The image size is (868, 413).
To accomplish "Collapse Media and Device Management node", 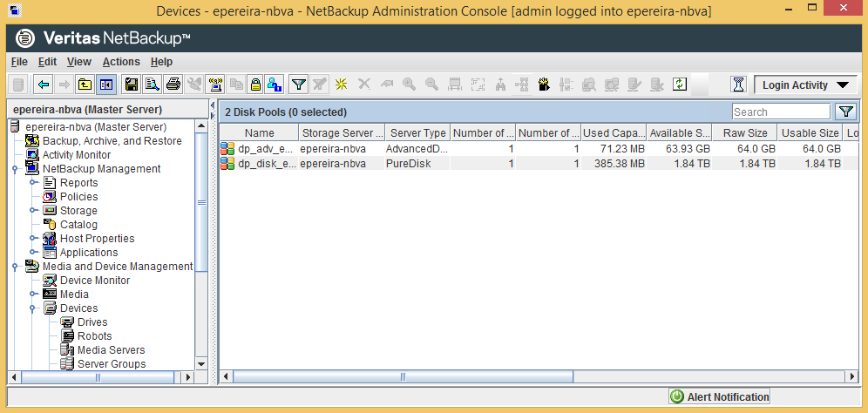I will click(x=16, y=267).
